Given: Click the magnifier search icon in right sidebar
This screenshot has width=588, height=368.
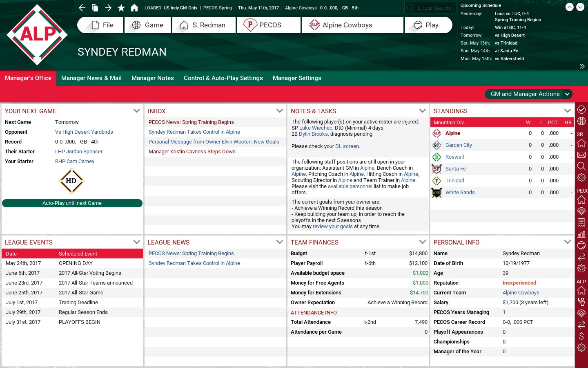Looking at the screenshot, I should pos(581,166).
